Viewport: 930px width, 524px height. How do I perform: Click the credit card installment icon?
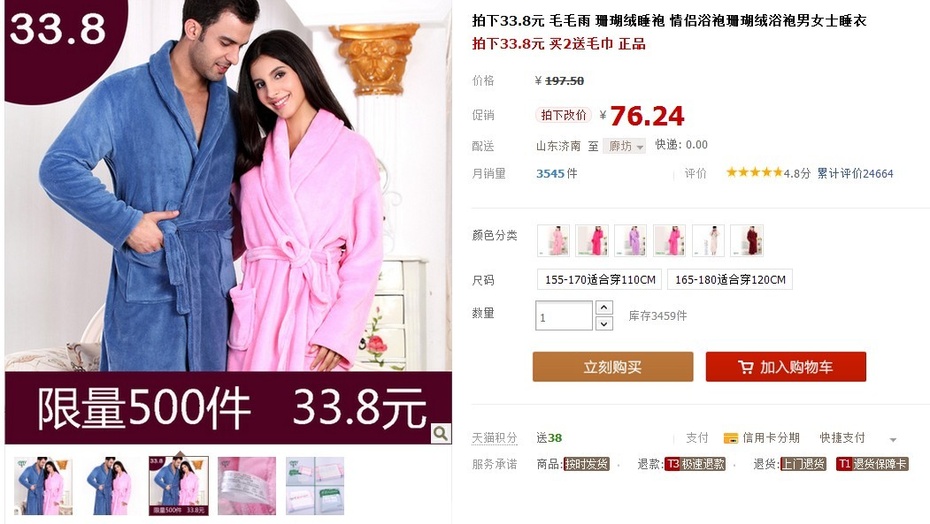point(731,438)
